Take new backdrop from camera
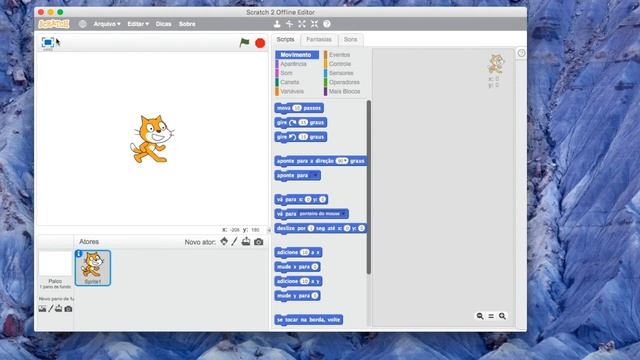The height and width of the screenshot is (360, 640). (x=68, y=309)
